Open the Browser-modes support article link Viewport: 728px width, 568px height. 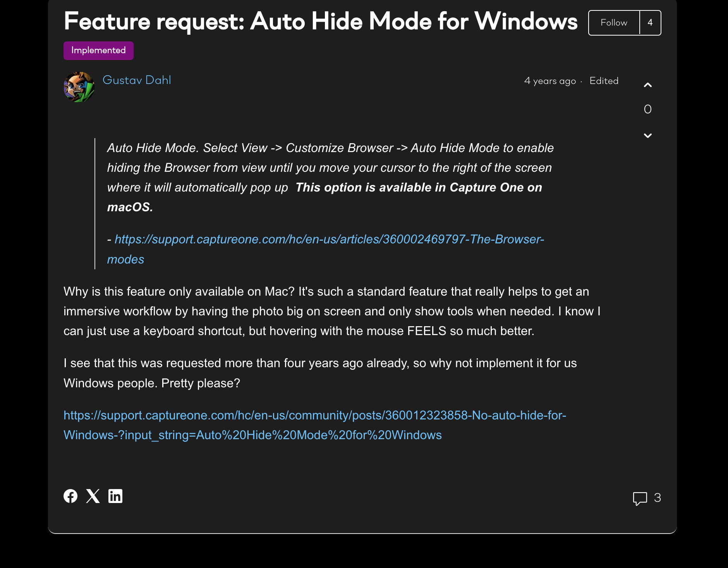[x=329, y=240]
